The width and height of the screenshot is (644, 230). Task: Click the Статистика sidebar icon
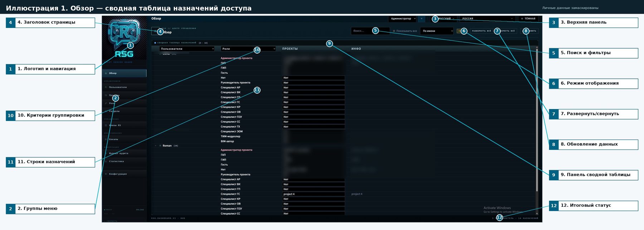[x=106, y=161]
